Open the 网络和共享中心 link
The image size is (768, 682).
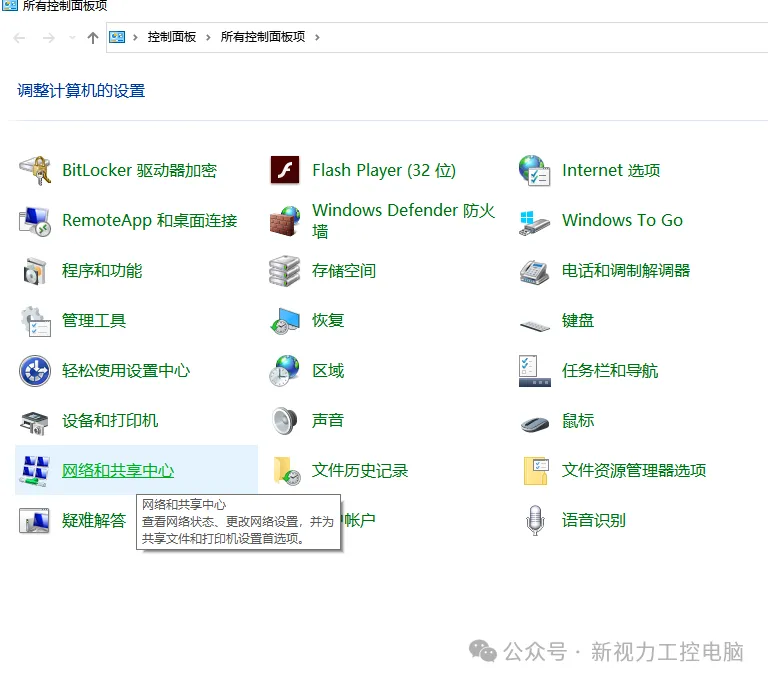[x=118, y=471]
